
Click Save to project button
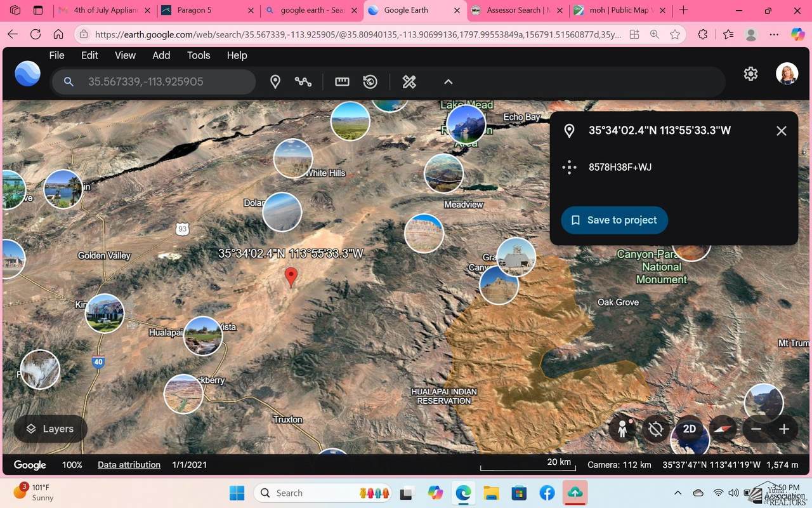pyautogui.click(x=614, y=220)
